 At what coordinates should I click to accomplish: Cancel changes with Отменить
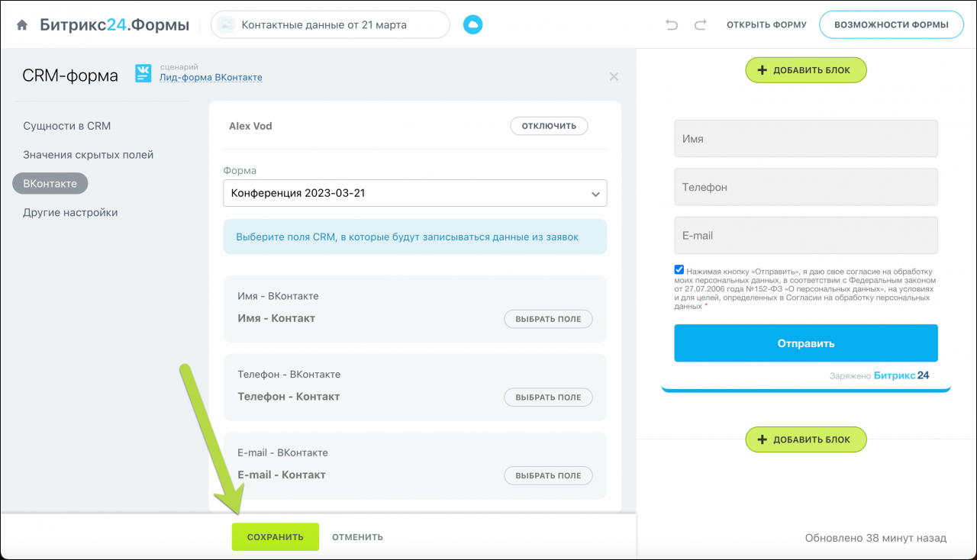click(x=357, y=537)
